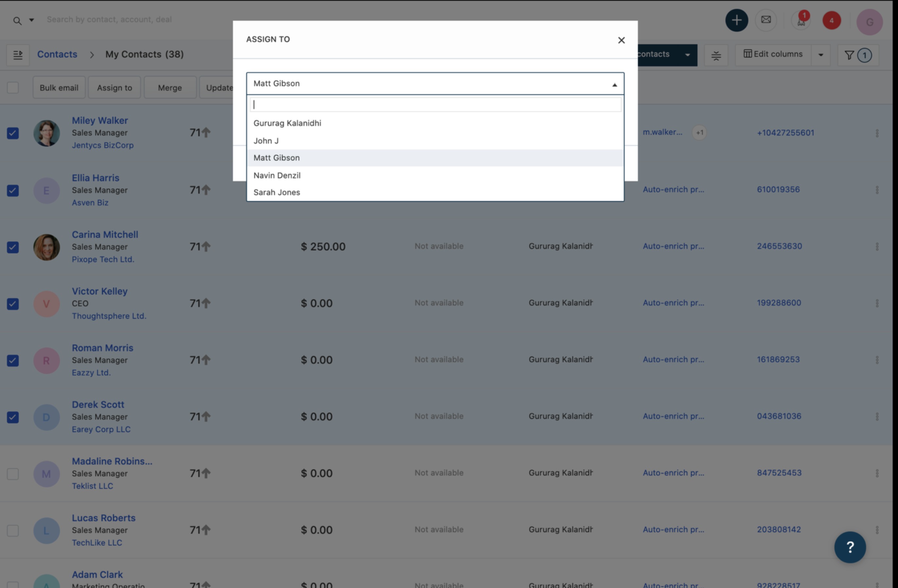Close the Assign To dialog
This screenshot has height=588, width=898.
[x=621, y=40]
